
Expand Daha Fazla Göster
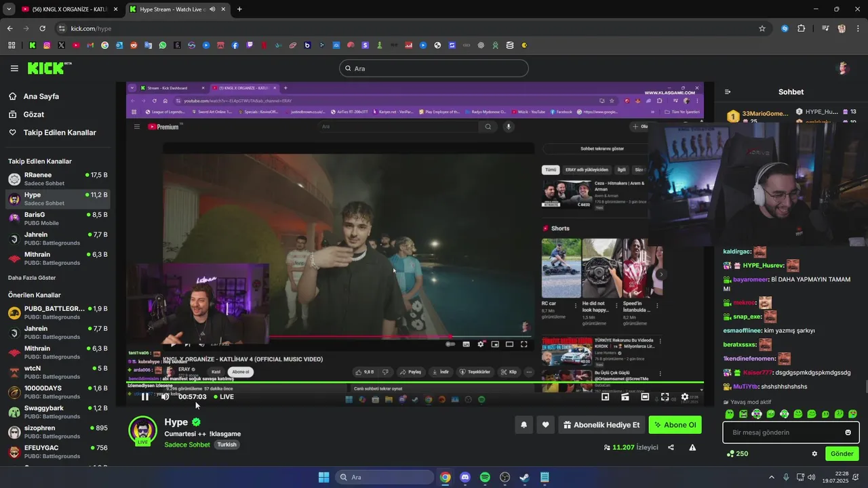32,278
